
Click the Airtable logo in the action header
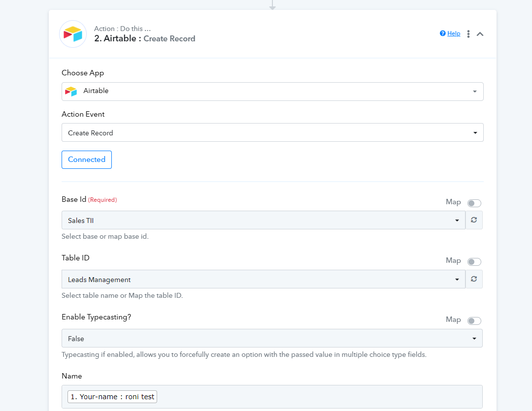click(x=73, y=34)
